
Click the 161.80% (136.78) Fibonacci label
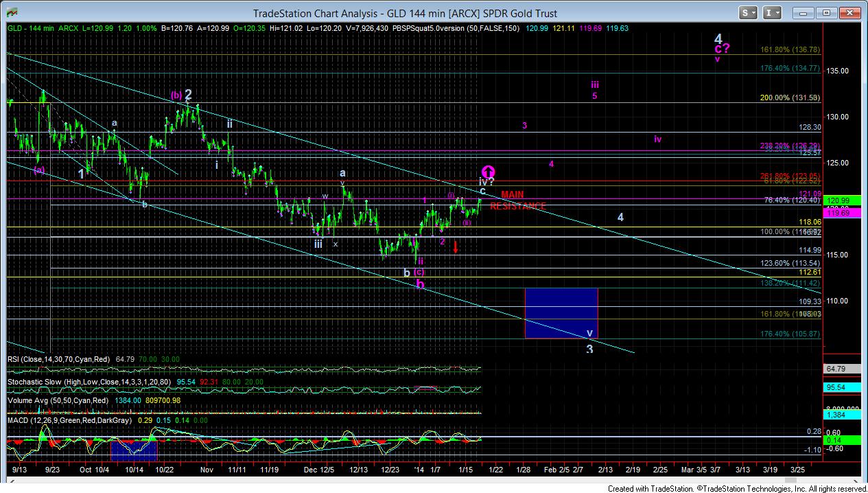pos(790,49)
